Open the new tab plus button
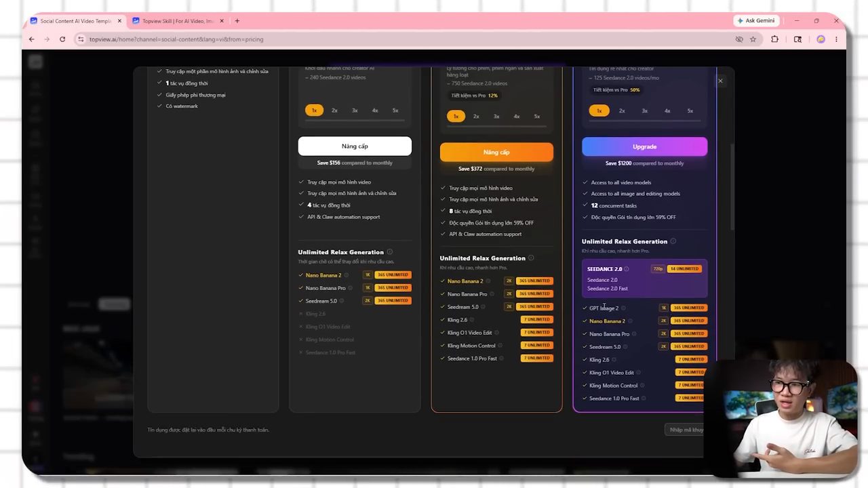Screen dimensions: 868x488 (x=237, y=21)
